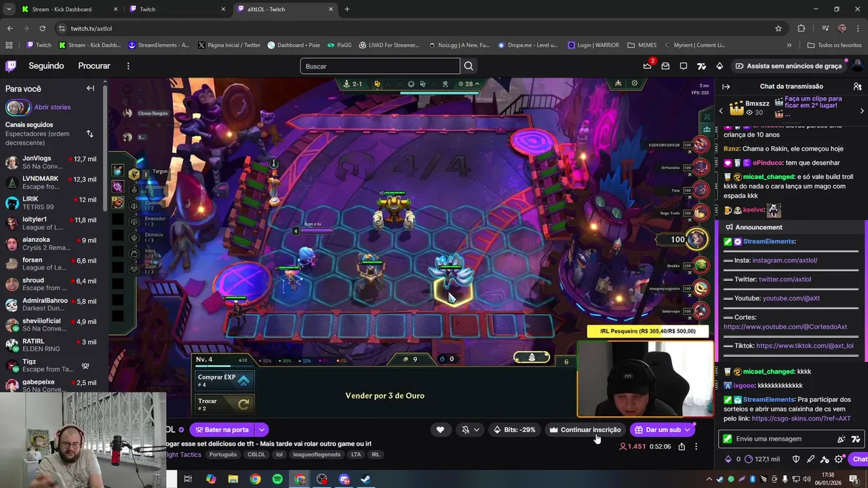This screenshot has height=488, width=868.
Task: Open JonVlogs channel in sidebar
Action: (52, 163)
